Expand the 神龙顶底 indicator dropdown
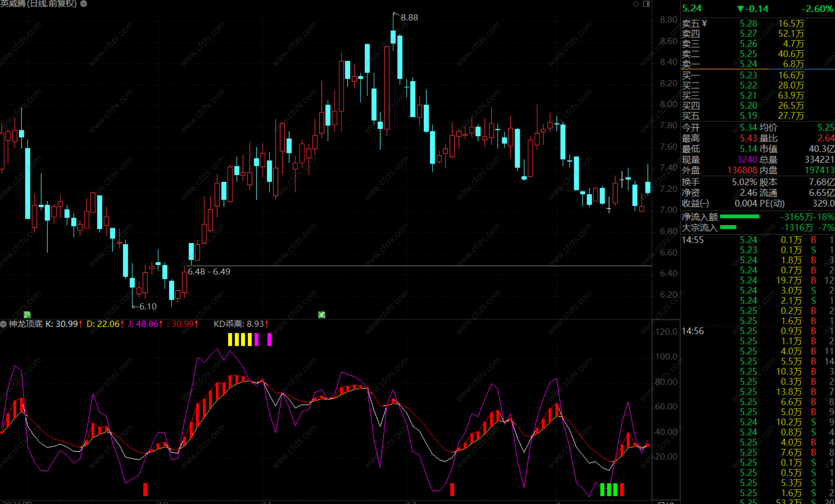835x504 pixels. coord(3,324)
